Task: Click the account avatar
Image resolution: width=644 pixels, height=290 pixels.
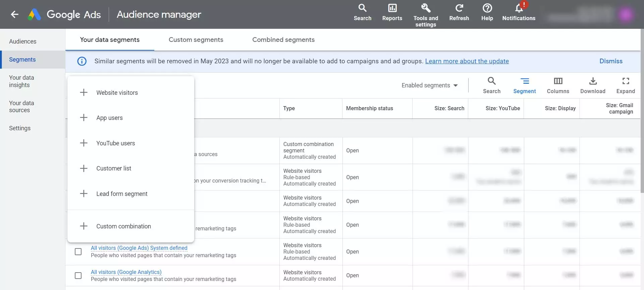Action: (626, 14)
